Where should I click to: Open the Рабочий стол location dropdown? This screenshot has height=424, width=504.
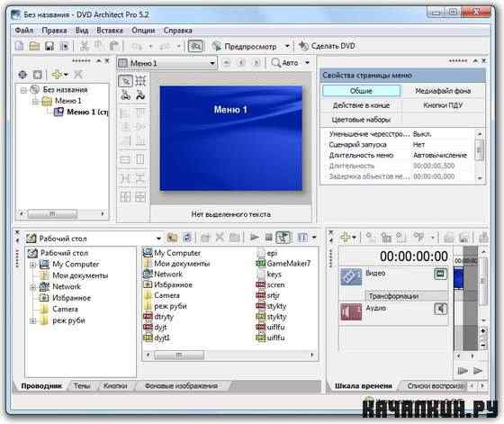coord(158,239)
